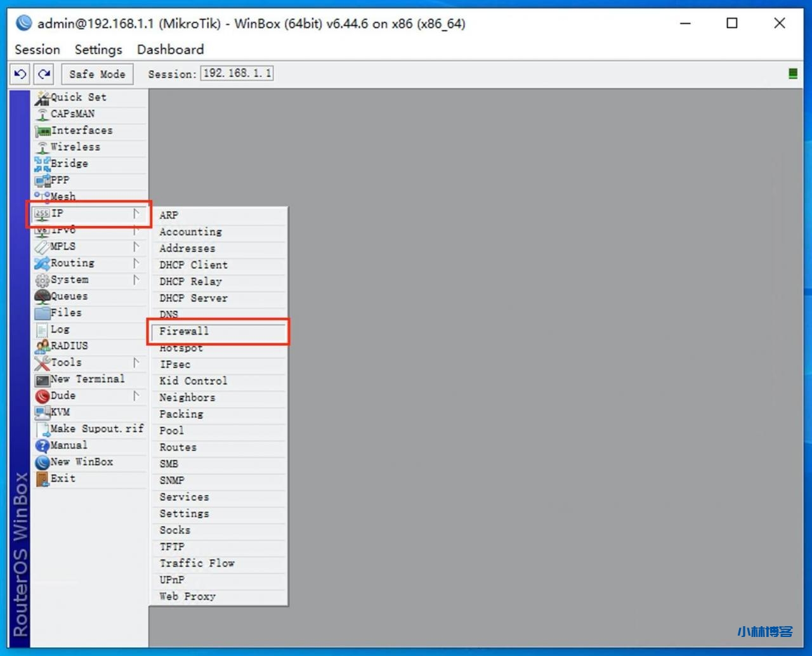812x656 pixels.
Task: Choose DHCP Server in the IP submenu
Action: (x=193, y=298)
